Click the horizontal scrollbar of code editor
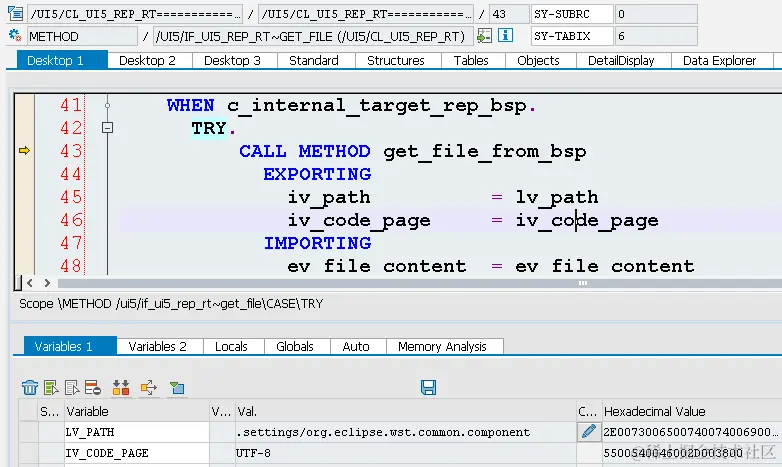This screenshot has height=467, width=782. point(420,283)
